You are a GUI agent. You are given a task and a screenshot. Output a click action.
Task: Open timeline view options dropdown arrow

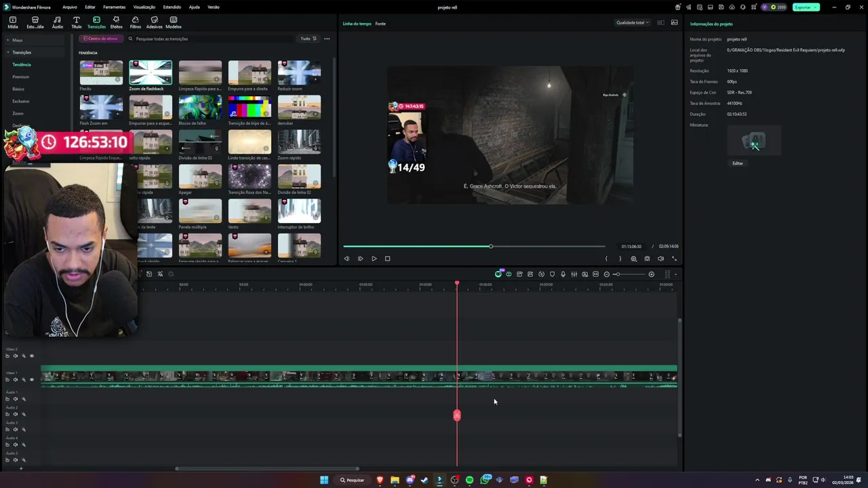click(x=675, y=274)
